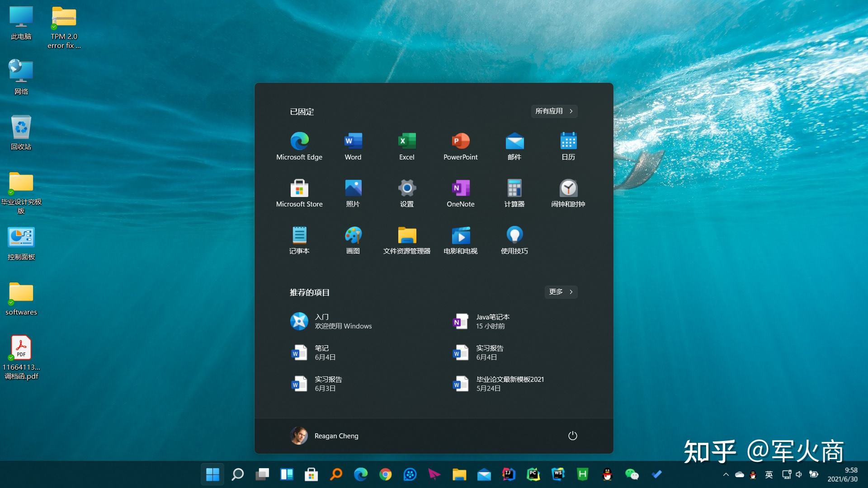Open battery tray icon
Viewport: 868px width, 488px height.
[814, 474]
